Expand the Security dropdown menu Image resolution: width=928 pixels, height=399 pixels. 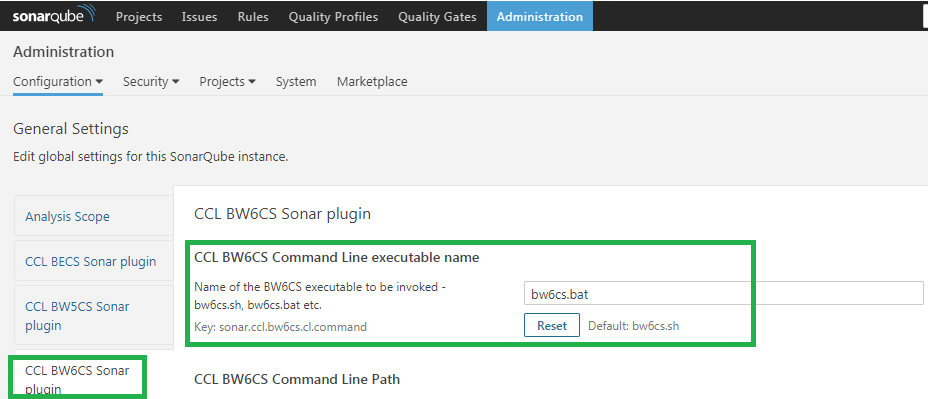pyautogui.click(x=151, y=82)
